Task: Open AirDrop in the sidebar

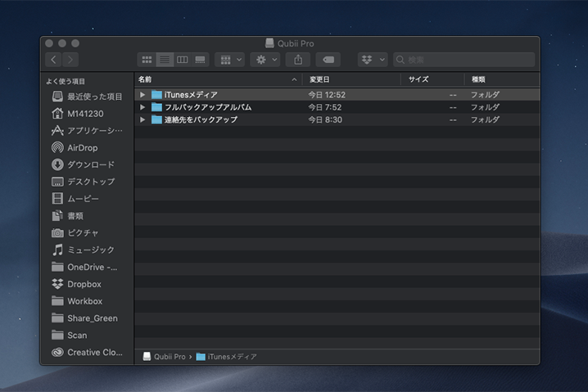Action: point(75,147)
